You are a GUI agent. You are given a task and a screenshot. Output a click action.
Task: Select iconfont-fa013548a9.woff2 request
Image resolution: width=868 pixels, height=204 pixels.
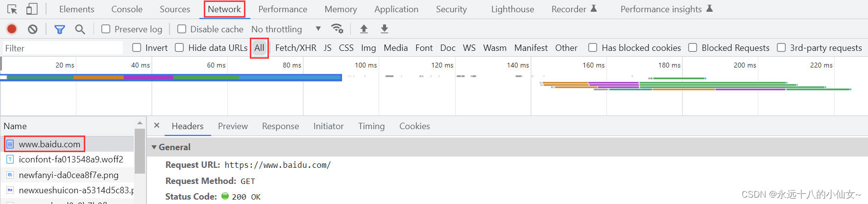pyautogui.click(x=67, y=159)
